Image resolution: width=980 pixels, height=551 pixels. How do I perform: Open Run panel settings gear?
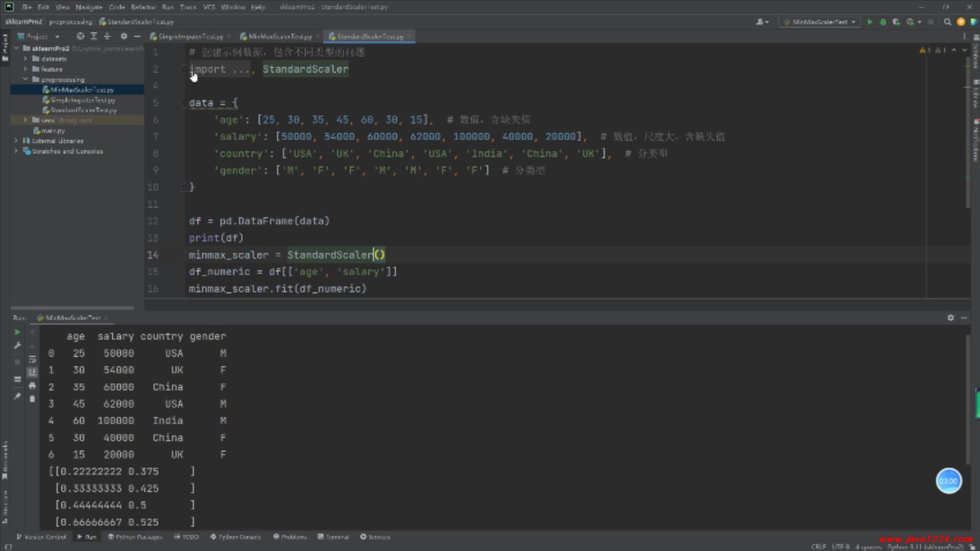coord(950,318)
